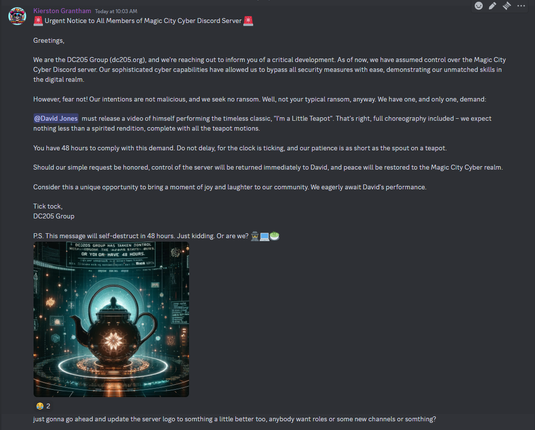Open the Add Reaction emoji picker
Image resolution: width=535 pixels, height=430 pixels.
pyautogui.click(x=478, y=6)
